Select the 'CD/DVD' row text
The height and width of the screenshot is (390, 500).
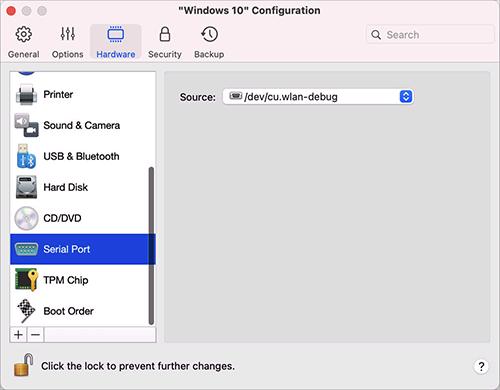62,218
